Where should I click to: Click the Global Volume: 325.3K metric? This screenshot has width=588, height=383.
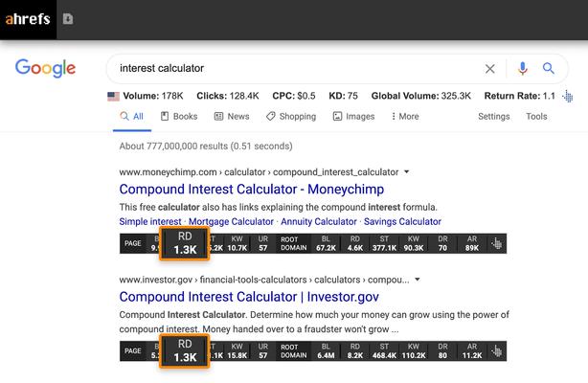click(420, 96)
